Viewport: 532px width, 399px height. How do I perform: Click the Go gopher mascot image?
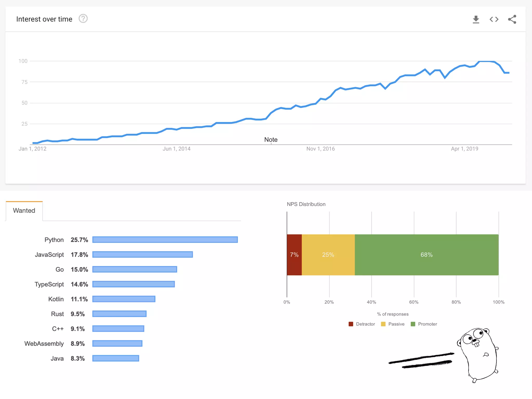pyautogui.click(x=478, y=354)
